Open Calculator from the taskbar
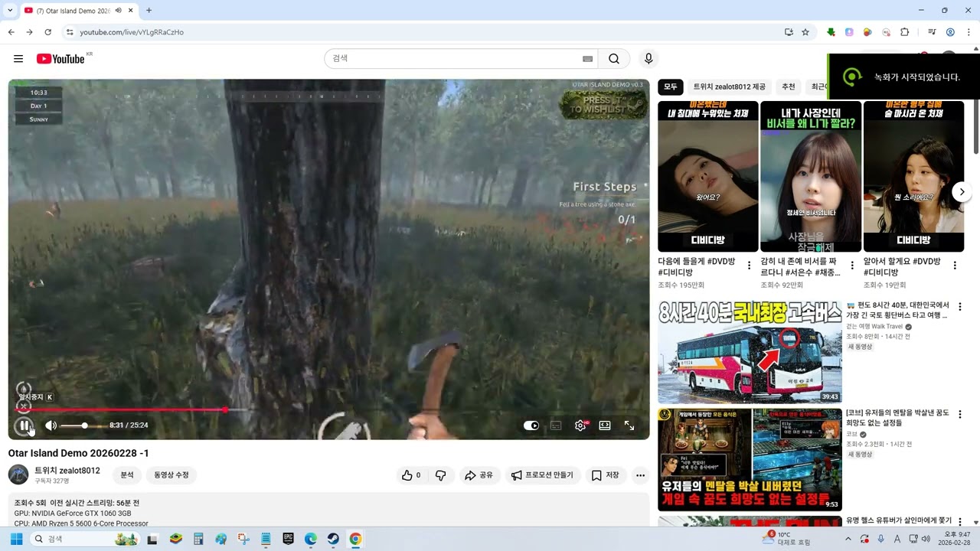The image size is (980, 551). click(198, 539)
